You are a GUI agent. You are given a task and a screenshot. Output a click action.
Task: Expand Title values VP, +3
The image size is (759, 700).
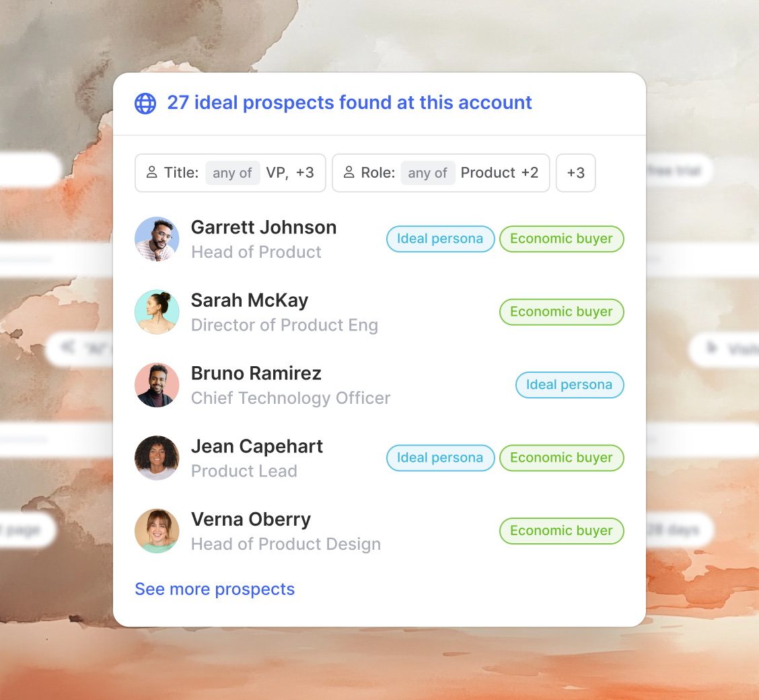(290, 173)
